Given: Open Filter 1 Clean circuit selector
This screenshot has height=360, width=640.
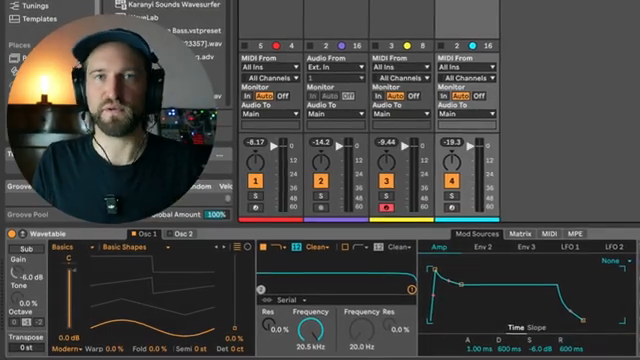Looking at the screenshot, I should point(318,247).
